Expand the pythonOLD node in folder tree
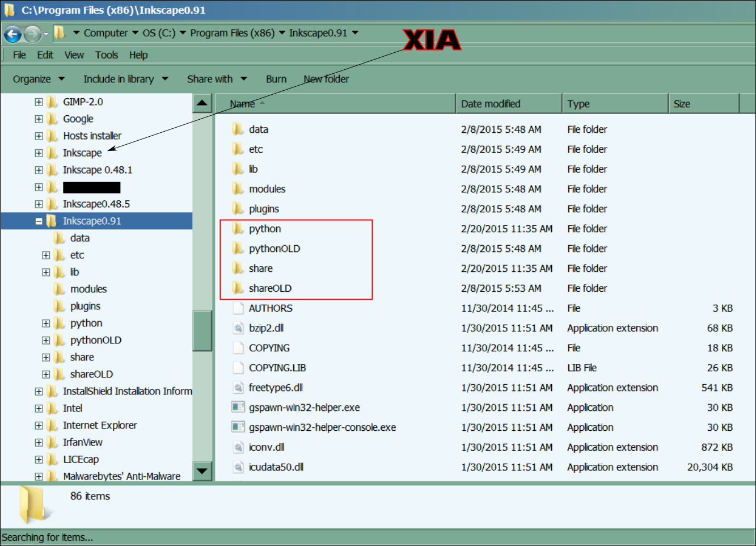The image size is (756, 546). click(x=46, y=341)
